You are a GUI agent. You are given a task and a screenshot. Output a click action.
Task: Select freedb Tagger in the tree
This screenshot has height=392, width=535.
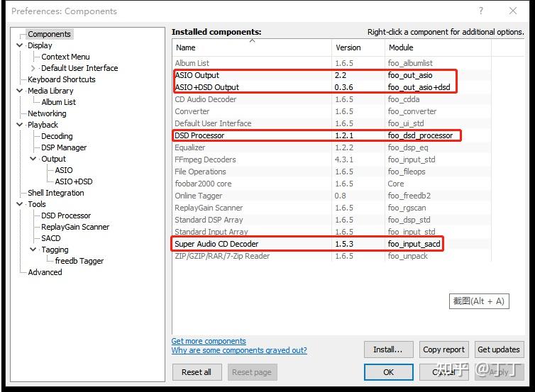tap(79, 261)
